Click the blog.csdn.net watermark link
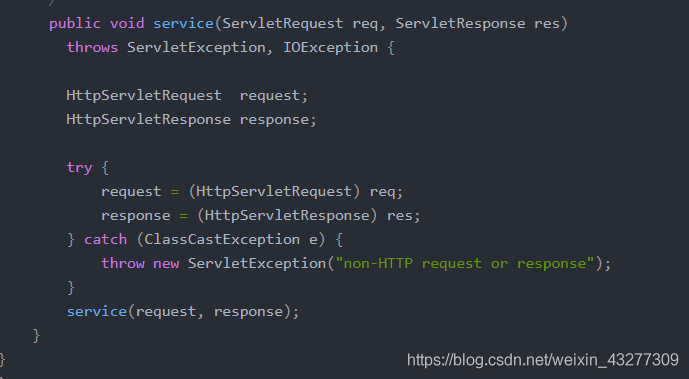Screen dimensions: 689x379 pos(543,360)
